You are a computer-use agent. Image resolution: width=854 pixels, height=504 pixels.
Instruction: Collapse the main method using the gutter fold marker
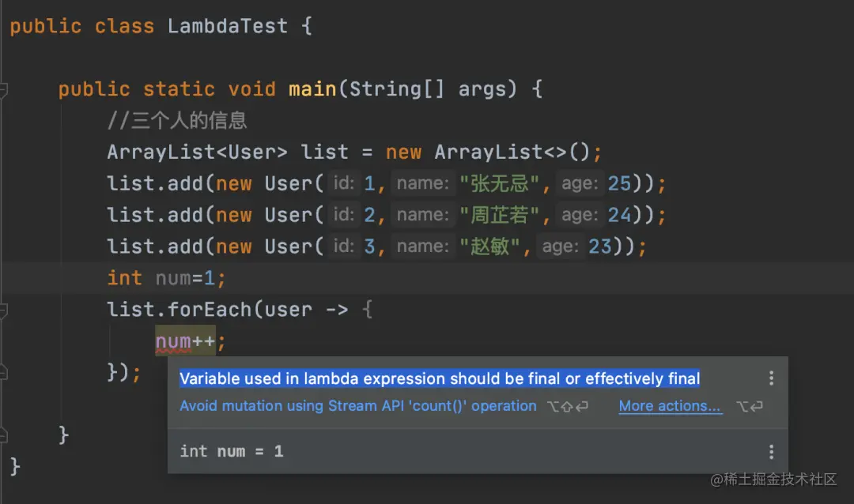click(x=4, y=89)
